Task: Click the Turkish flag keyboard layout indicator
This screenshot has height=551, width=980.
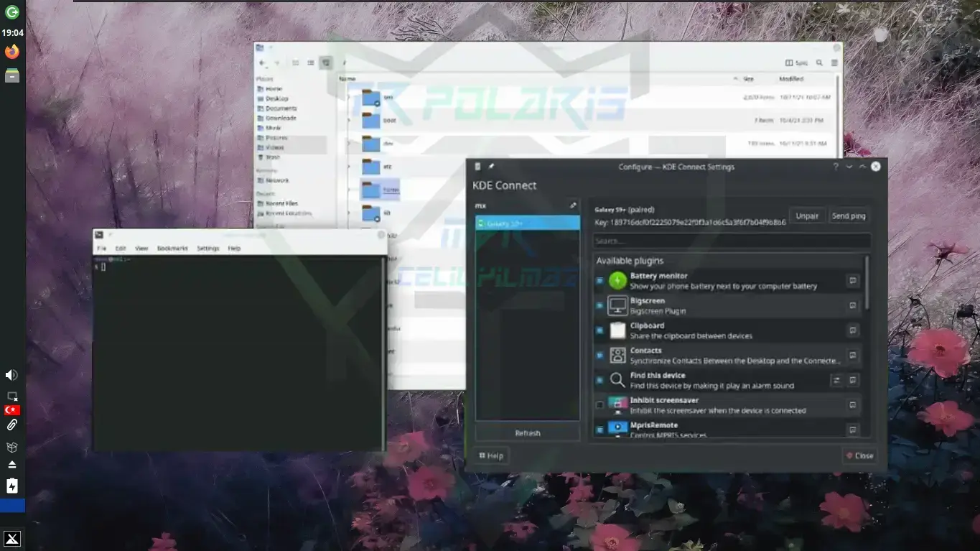Action: [x=11, y=410]
